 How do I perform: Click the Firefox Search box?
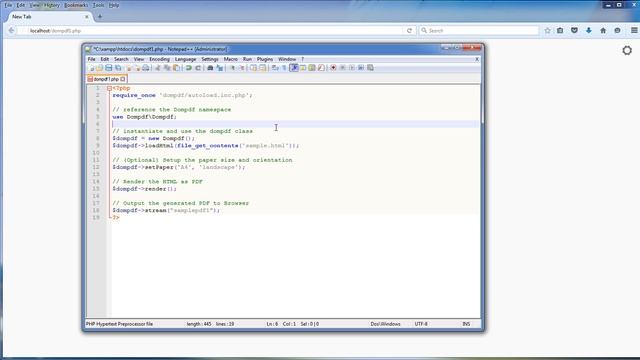[478, 31]
